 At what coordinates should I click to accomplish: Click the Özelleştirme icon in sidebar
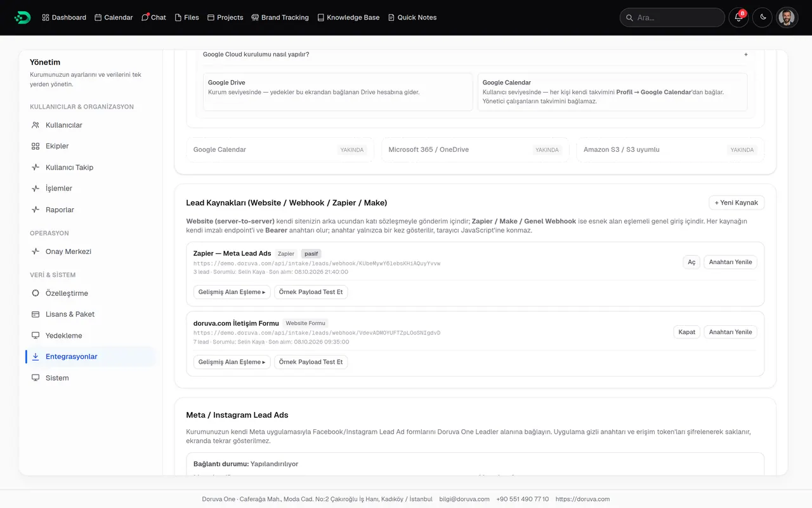(x=36, y=293)
